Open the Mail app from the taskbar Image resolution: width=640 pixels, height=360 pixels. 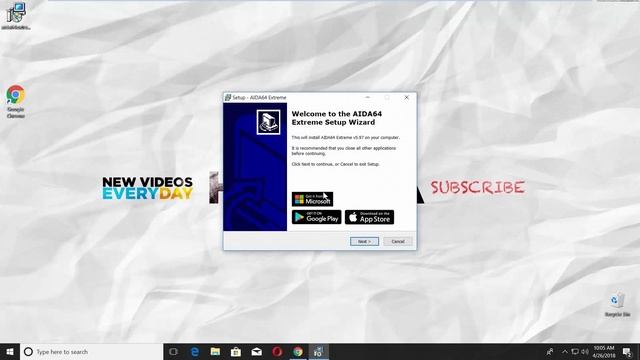coord(256,351)
